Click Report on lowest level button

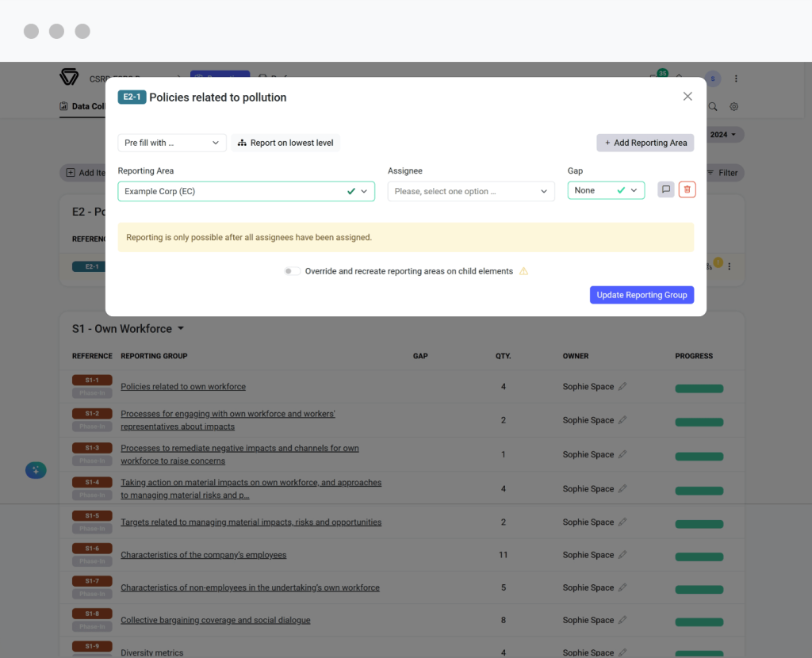[285, 143]
